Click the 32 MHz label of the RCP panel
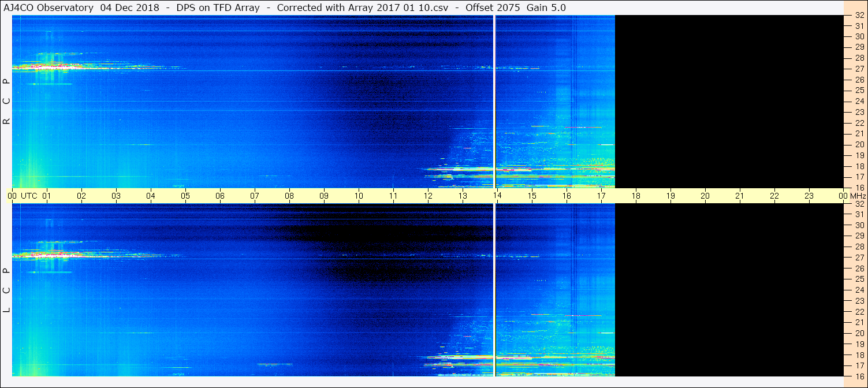The width and height of the screenshot is (868, 388). coord(859,15)
